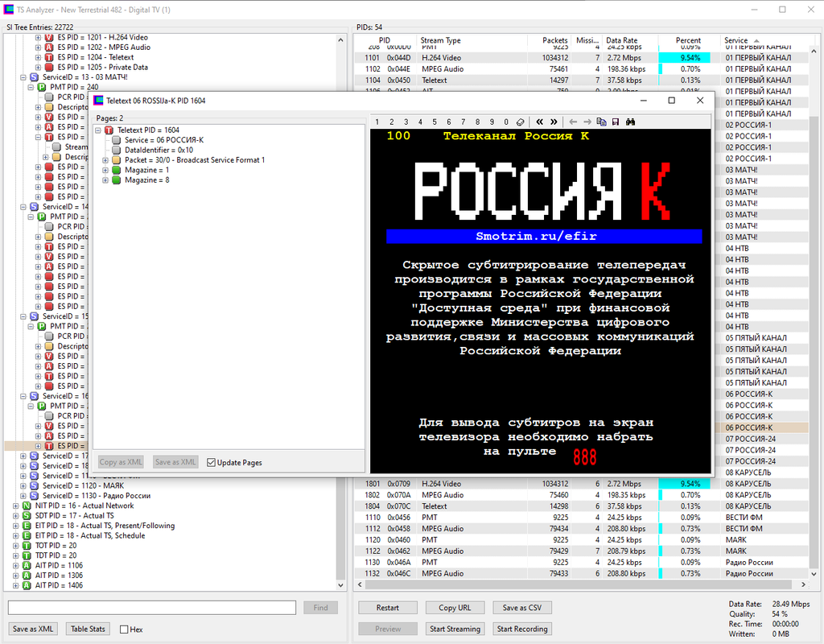Screen dimensions: 824x644
Task: Click Start Streaming button
Action: point(455,629)
